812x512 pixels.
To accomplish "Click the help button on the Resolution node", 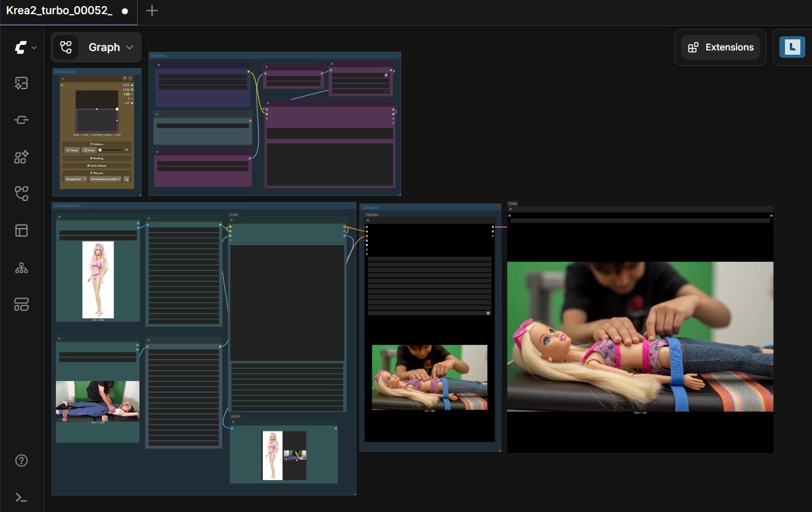I will [125, 78].
